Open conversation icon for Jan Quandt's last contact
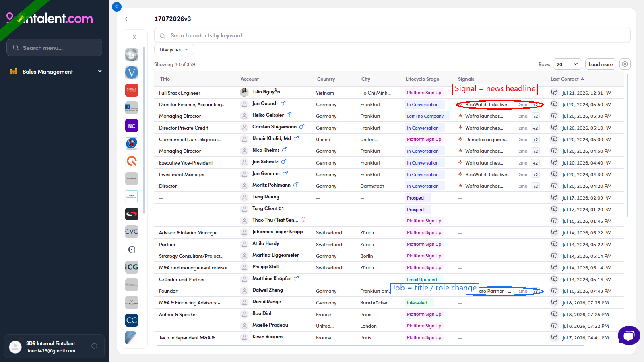 [x=554, y=105]
